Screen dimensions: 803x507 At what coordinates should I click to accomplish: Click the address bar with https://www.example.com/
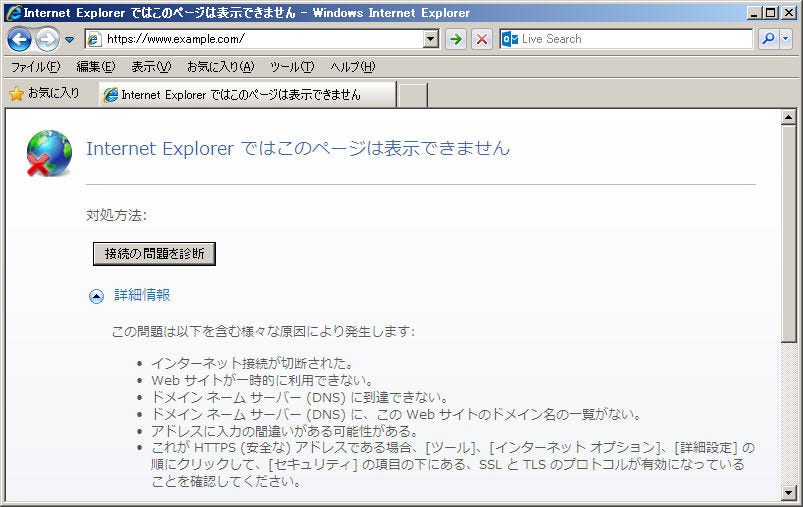[262, 39]
